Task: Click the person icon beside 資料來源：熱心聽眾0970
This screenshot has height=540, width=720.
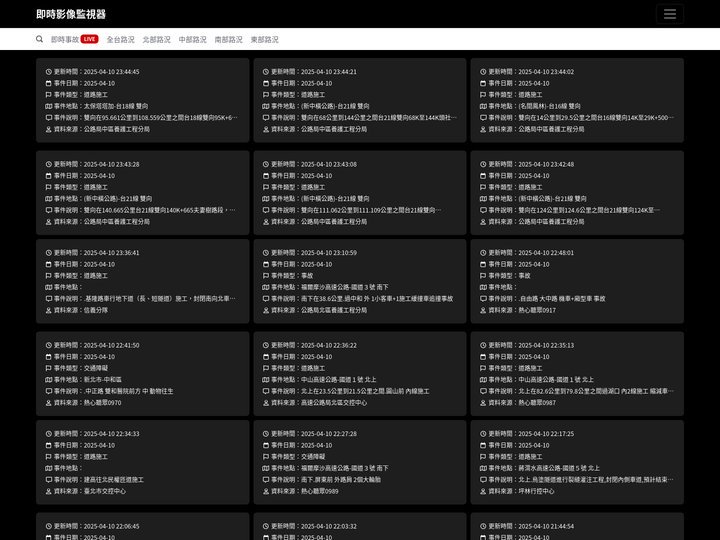Action: click(48, 403)
